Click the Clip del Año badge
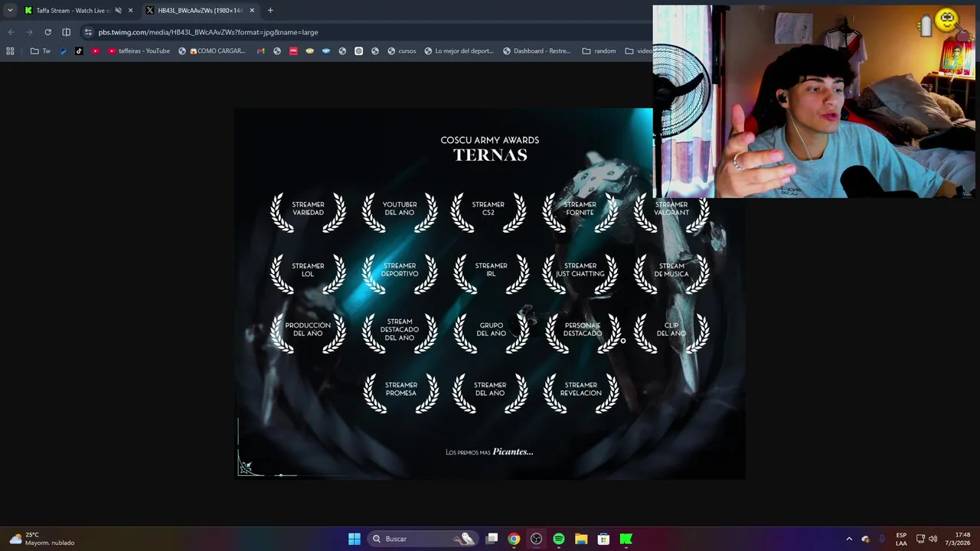The height and width of the screenshot is (551, 980). (671, 333)
